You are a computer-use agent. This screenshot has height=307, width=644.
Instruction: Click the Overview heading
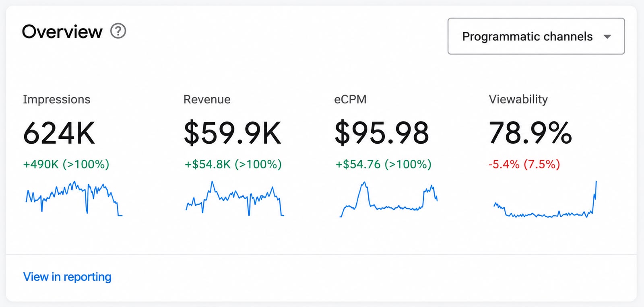tap(62, 31)
